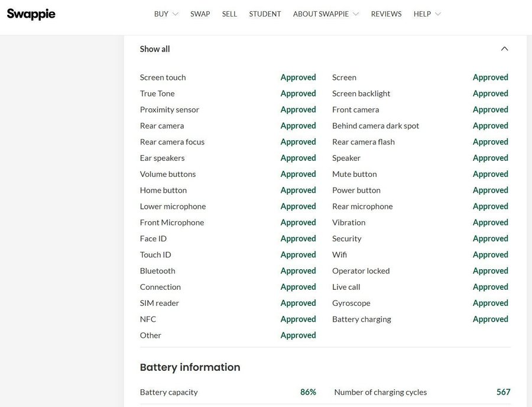Click the Wifi Approved status
This screenshot has height=407, width=532.
click(x=490, y=254)
